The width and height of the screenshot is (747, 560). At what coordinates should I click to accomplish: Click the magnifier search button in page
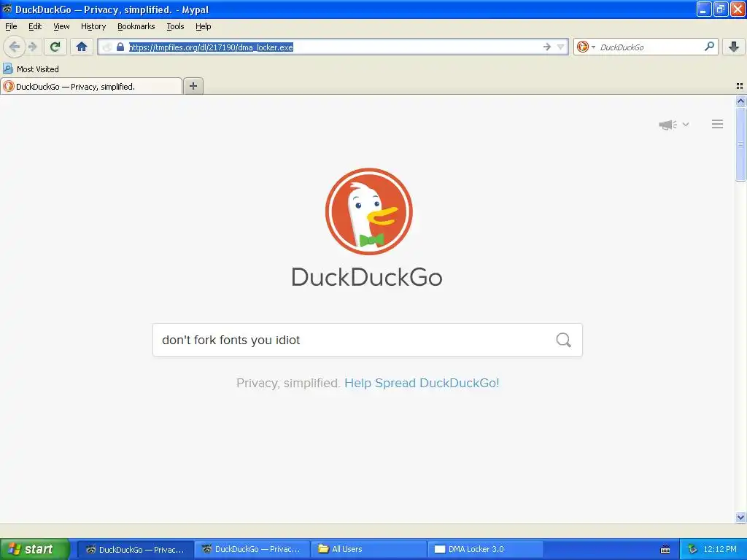tap(564, 340)
